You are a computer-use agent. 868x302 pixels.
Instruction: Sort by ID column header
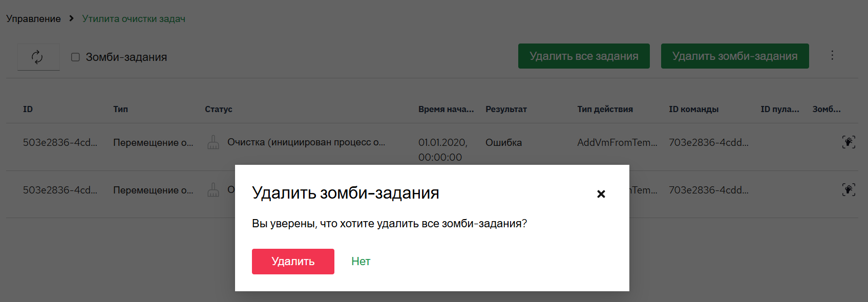coord(28,109)
